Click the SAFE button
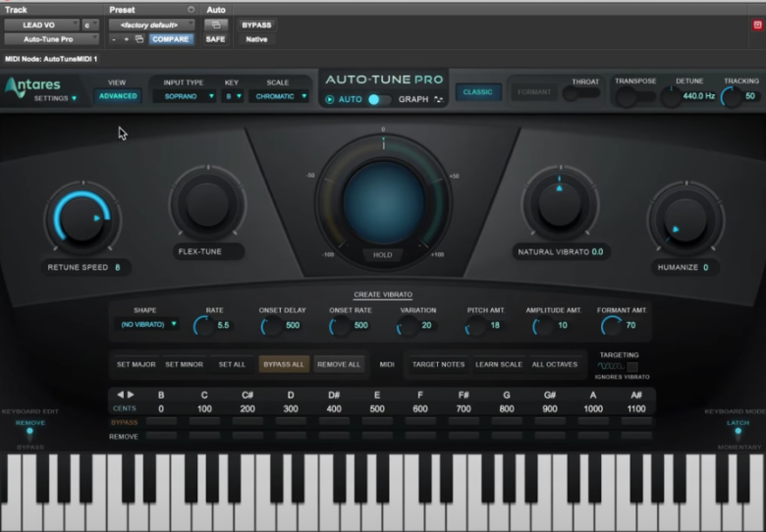 [215, 39]
